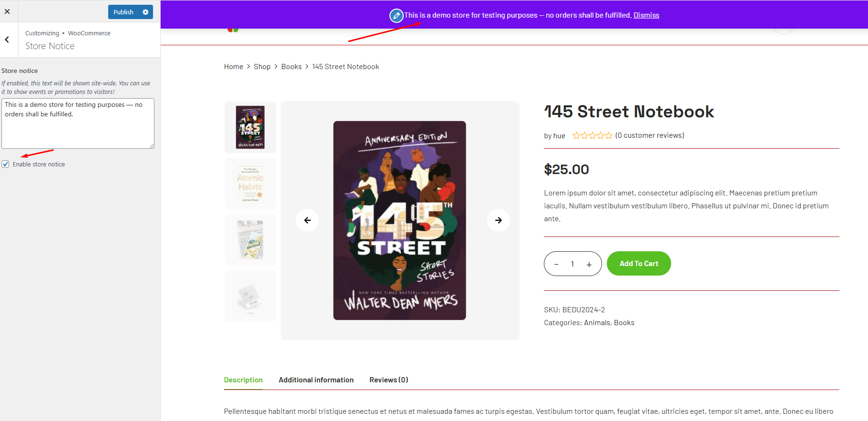Increase product quantity
This screenshot has height=421, width=868.
click(x=589, y=264)
